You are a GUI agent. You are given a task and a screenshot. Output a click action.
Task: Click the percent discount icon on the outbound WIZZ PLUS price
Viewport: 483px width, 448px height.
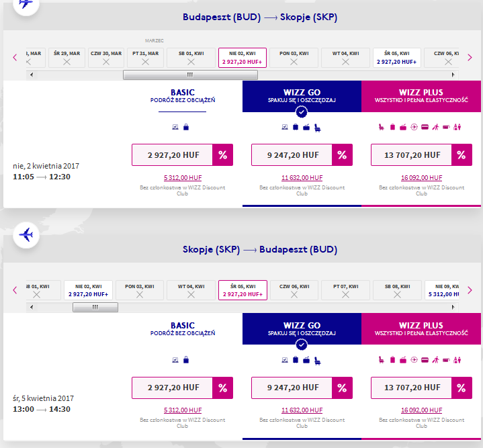[x=462, y=155]
